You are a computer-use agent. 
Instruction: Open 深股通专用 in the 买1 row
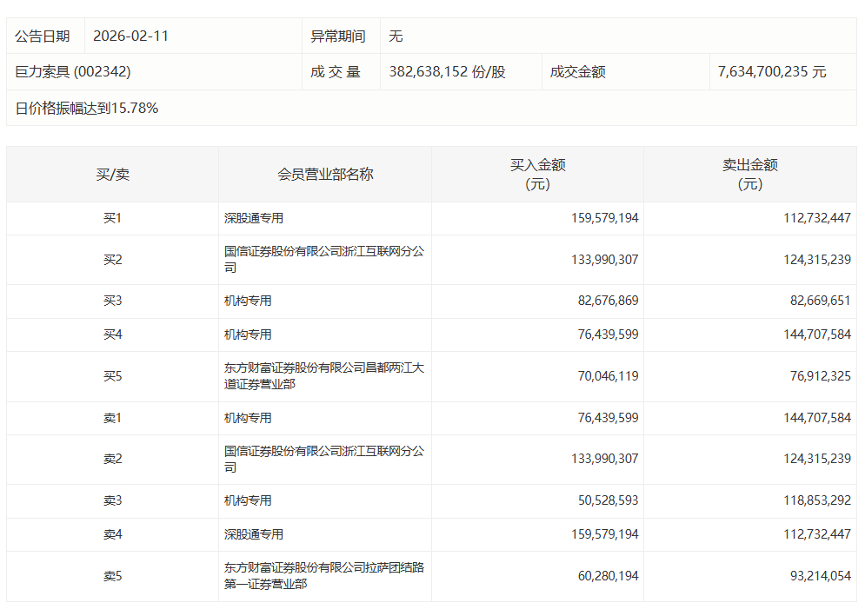[254, 219]
